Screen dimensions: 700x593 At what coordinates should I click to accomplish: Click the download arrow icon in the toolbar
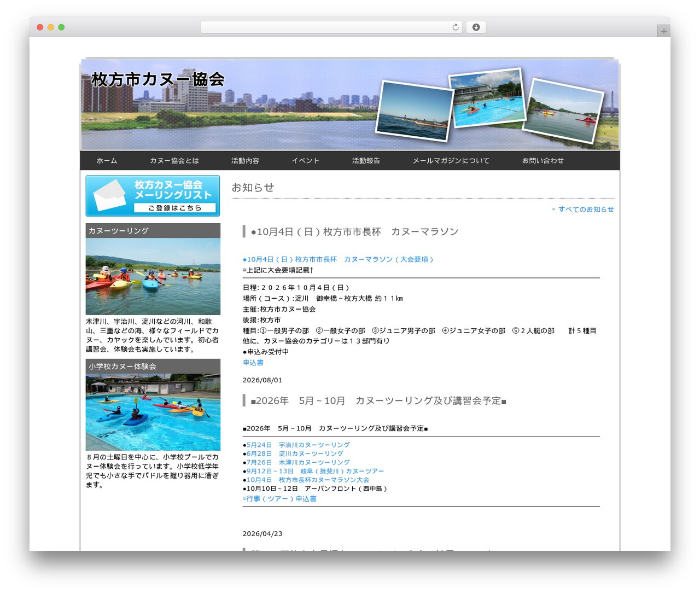pos(476,27)
